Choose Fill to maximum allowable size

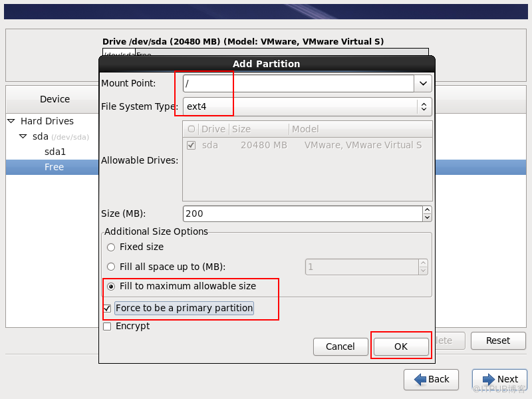pyautogui.click(x=111, y=286)
